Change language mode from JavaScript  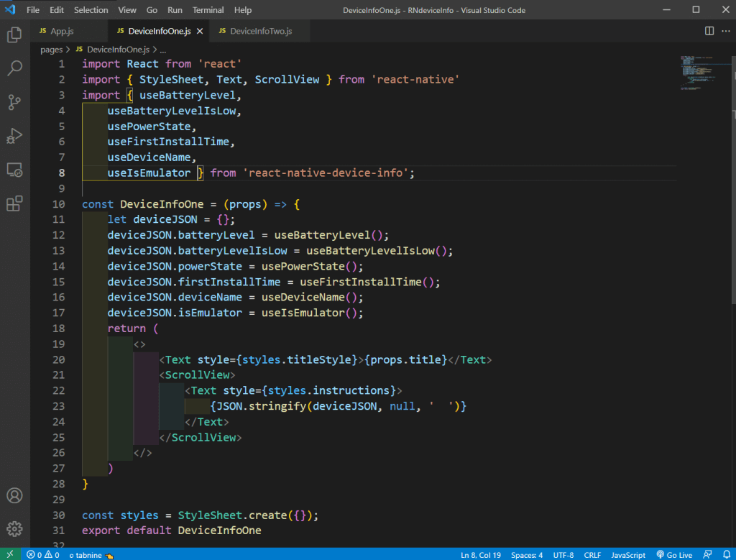pyautogui.click(x=628, y=555)
